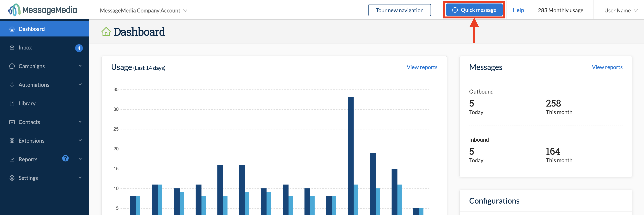Click the Settings gear icon
Viewport: 644px width, 215px height.
(x=12, y=178)
